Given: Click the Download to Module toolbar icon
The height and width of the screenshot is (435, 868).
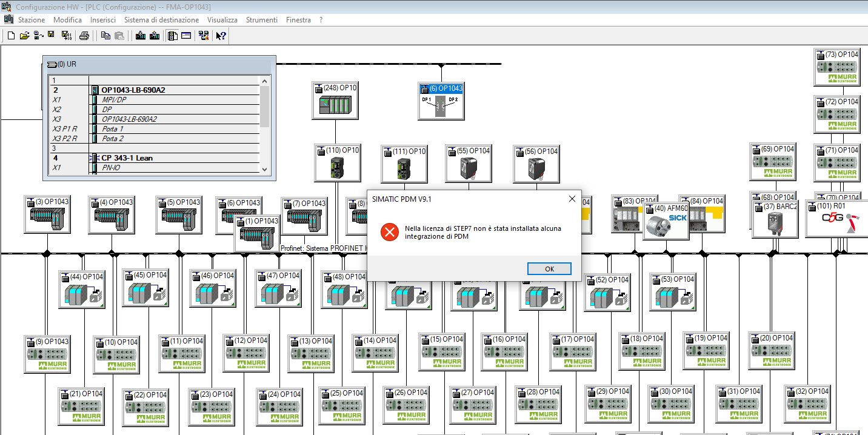Looking at the screenshot, I should (141, 36).
